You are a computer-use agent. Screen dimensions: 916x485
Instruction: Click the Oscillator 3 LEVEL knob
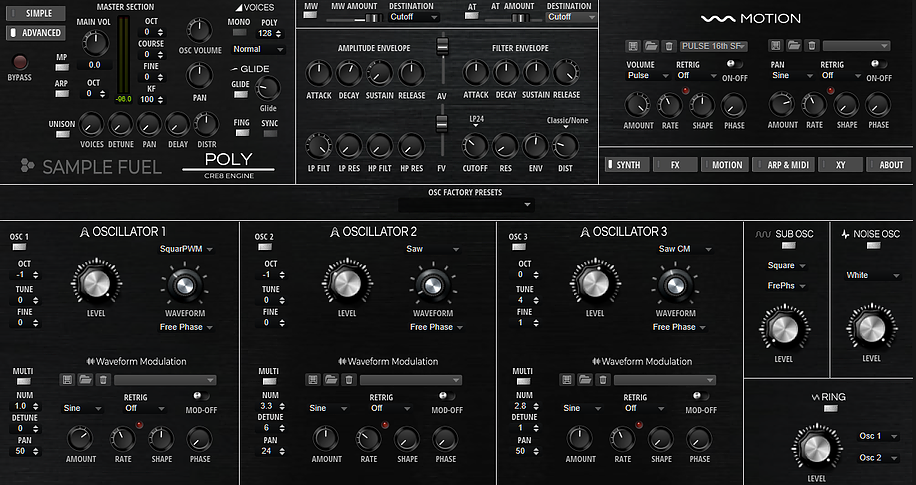(x=595, y=283)
